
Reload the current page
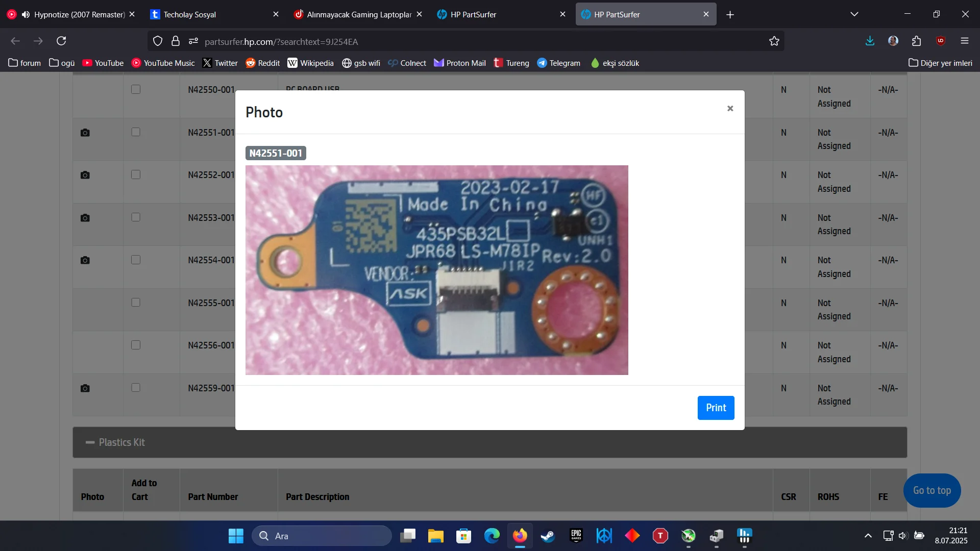click(x=61, y=41)
